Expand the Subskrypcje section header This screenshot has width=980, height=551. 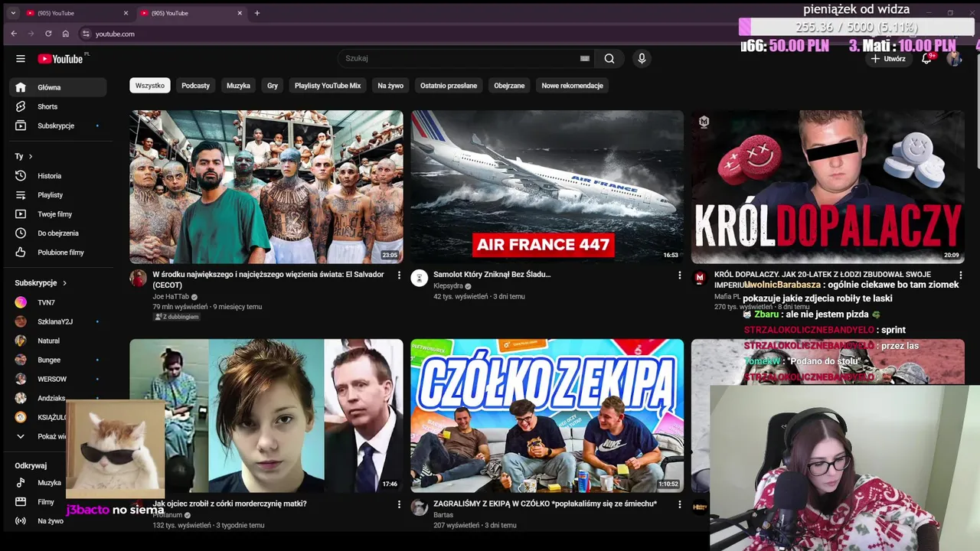tap(41, 282)
